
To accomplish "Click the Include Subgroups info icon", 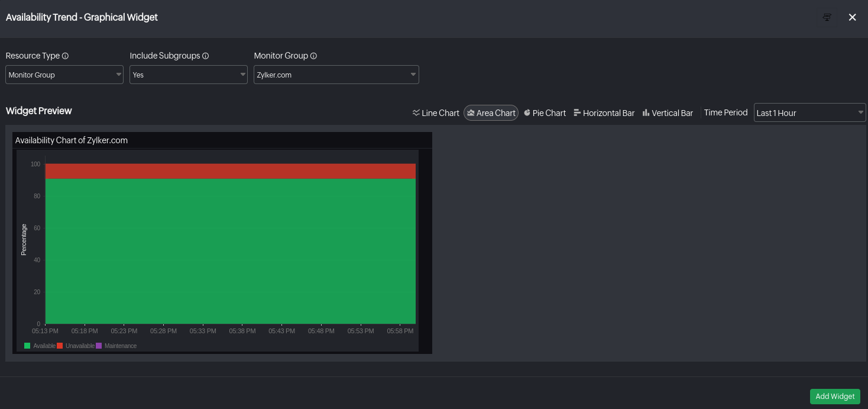I will 206,56.
